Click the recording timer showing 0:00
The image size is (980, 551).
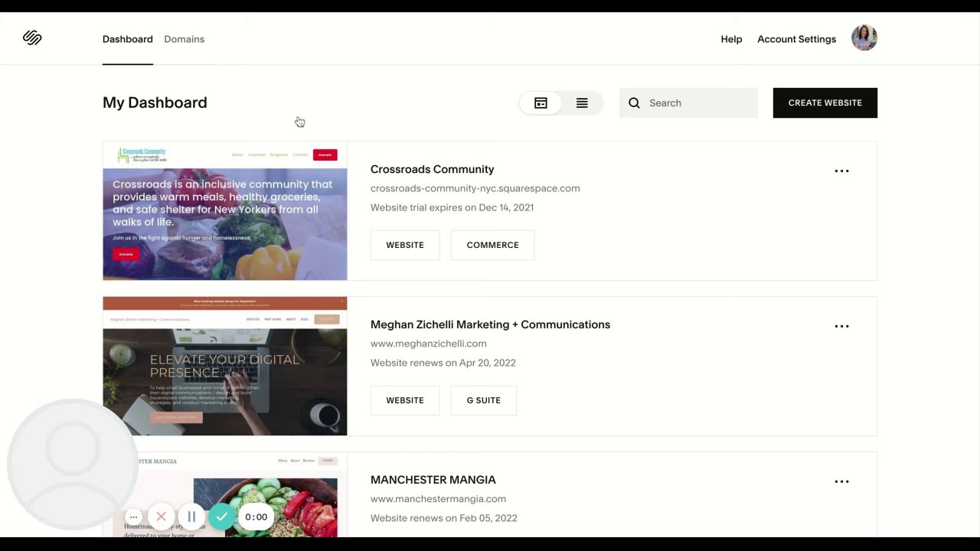(256, 517)
